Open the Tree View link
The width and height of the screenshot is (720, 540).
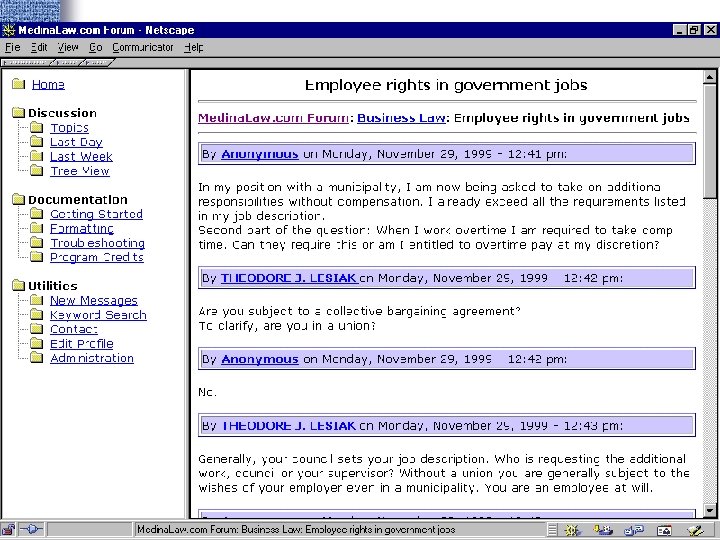[80, 171]
